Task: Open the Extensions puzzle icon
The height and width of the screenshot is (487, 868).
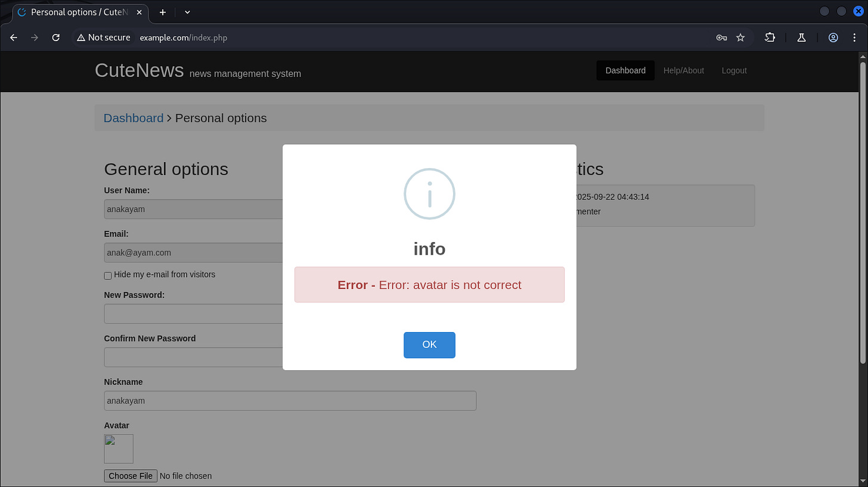Action: click(770, 38)
